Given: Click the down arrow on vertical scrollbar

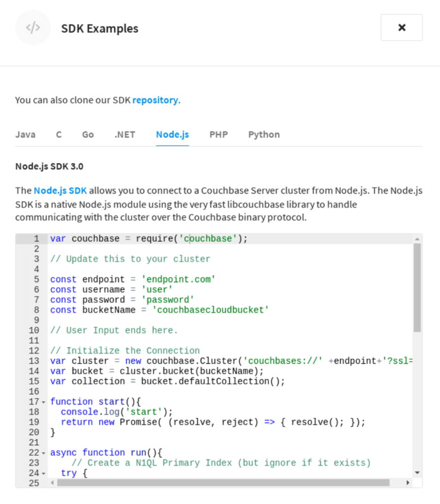Looking at the screenshot, I should [417, 472].
